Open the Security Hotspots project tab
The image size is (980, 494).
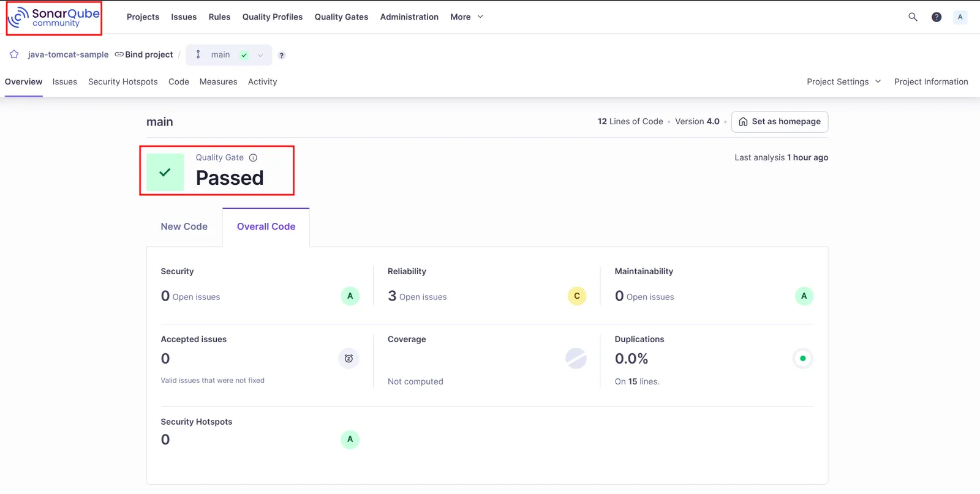coord(123,82)
